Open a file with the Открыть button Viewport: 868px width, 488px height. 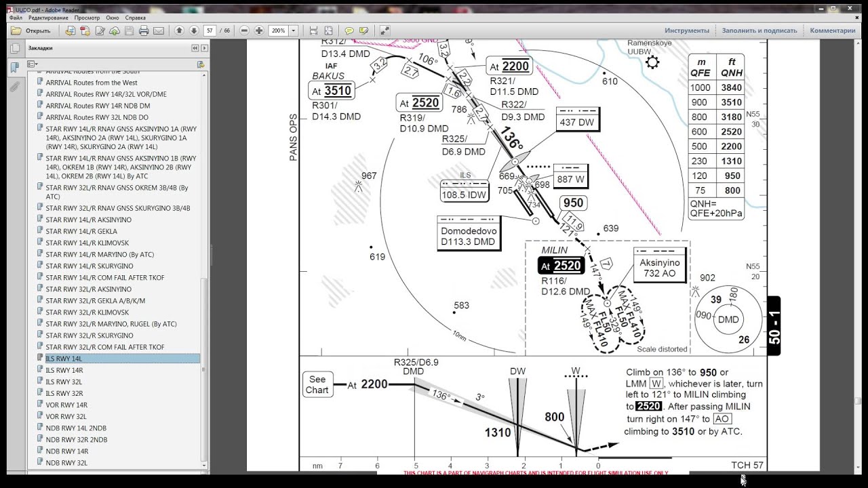click(31, 30)
